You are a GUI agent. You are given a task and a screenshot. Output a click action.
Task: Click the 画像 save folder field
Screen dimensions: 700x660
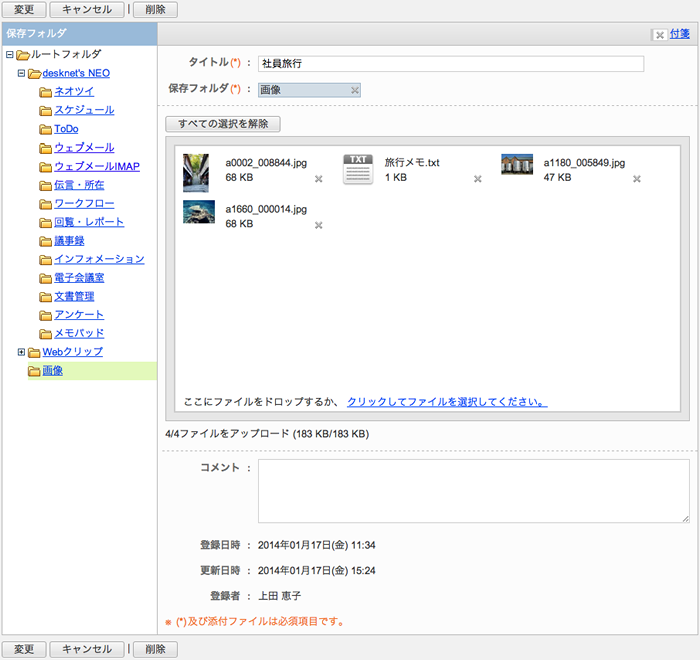pyautogui.click(x=309, y=90)
